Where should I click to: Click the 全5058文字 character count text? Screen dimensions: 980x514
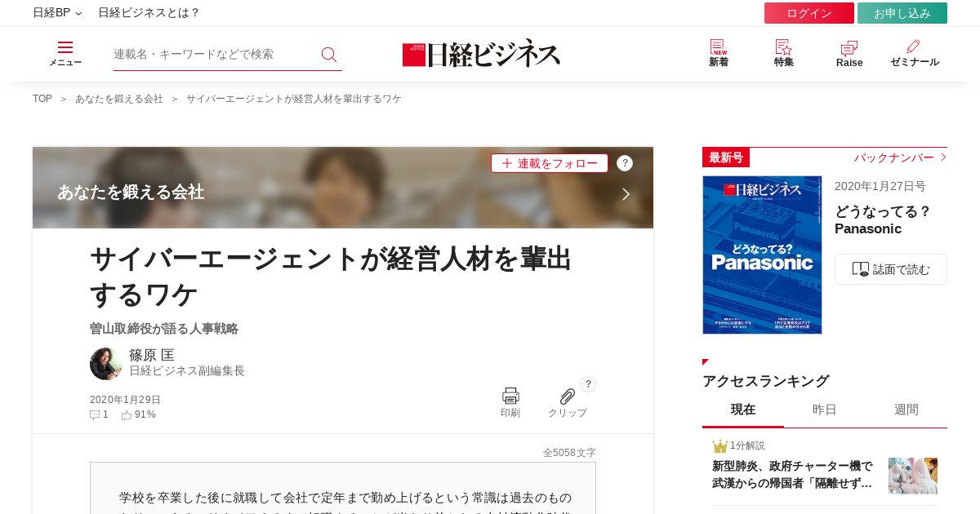coord(569,452)
